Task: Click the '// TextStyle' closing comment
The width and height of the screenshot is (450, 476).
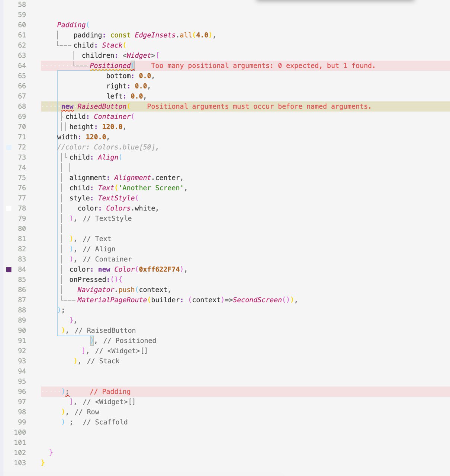Action: (107, 218)
